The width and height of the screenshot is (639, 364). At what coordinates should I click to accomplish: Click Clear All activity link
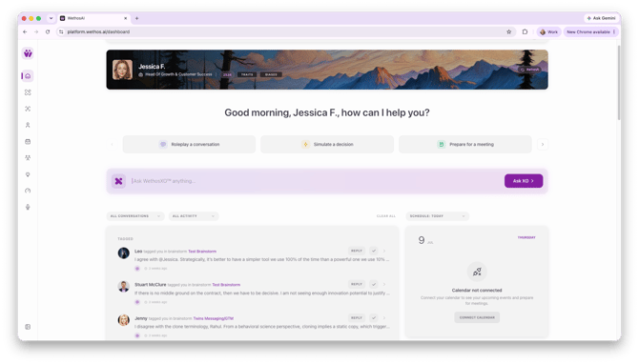coord(386,216)
